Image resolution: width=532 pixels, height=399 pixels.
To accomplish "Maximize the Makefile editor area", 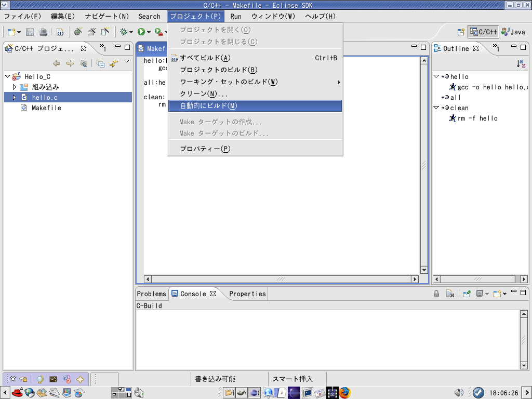I will click(423, 47).
